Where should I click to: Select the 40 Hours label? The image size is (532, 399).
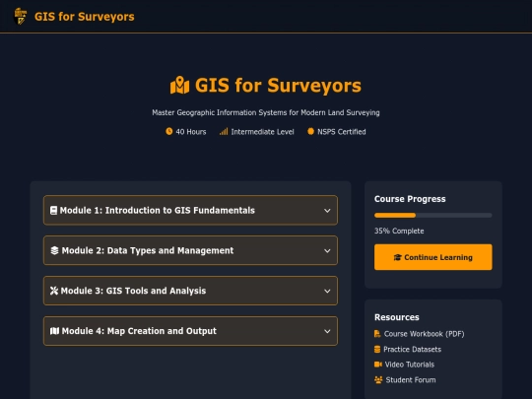pyautogui.click(x=191, y=132)
